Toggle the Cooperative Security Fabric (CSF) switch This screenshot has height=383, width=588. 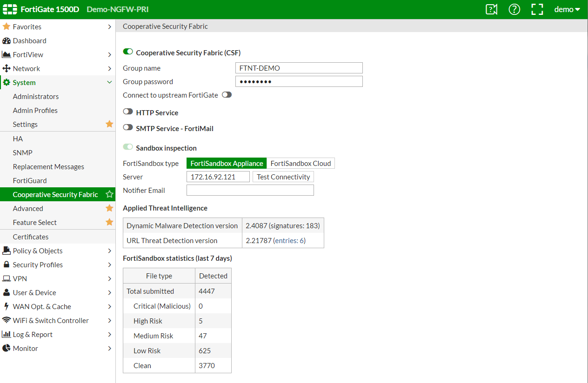(x=128, y=52)
